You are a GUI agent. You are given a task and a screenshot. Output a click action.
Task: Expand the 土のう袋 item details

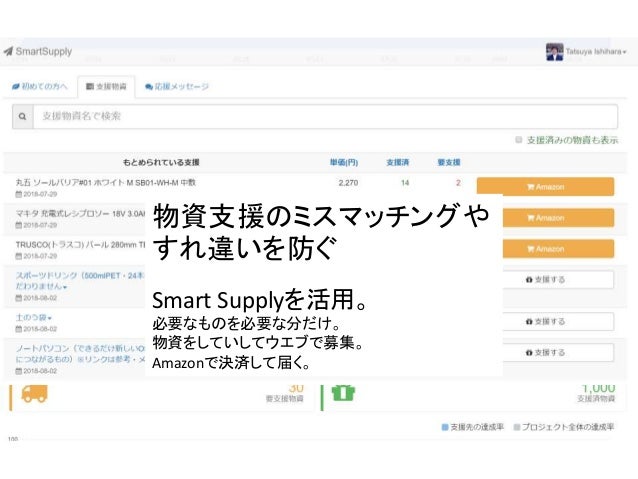tap(33, 317)
